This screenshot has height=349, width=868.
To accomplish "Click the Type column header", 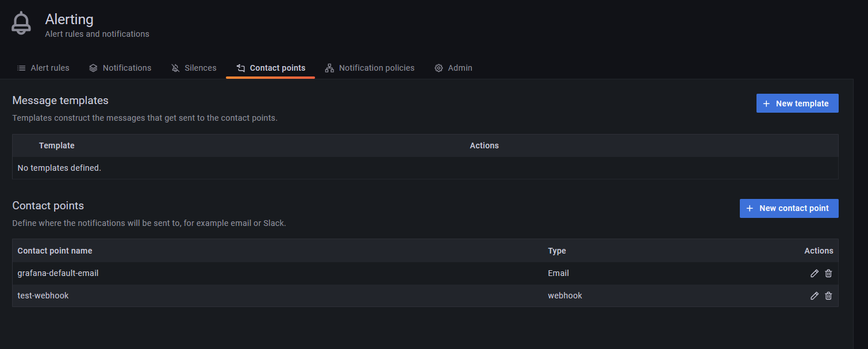I will pyautogui.click(x=557, y=251).
